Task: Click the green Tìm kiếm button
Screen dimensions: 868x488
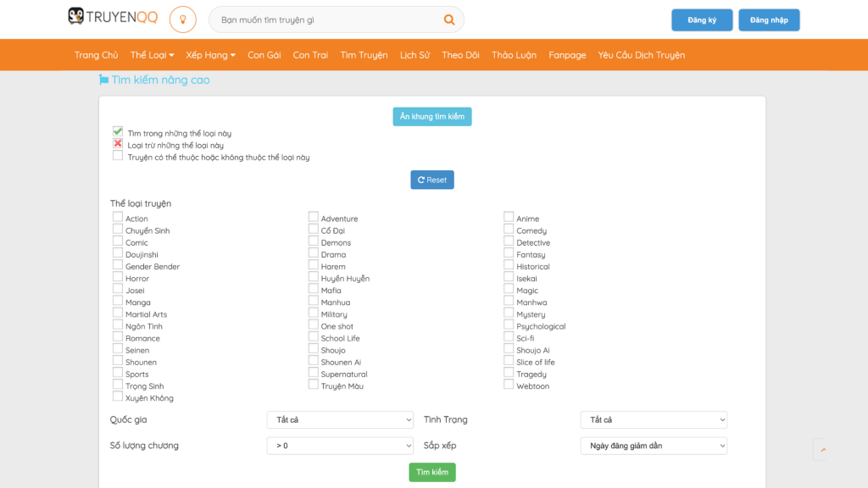Action: click(432, 472)
